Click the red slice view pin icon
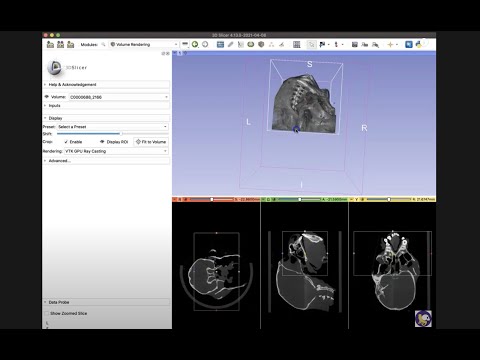 tap(175, 199)
